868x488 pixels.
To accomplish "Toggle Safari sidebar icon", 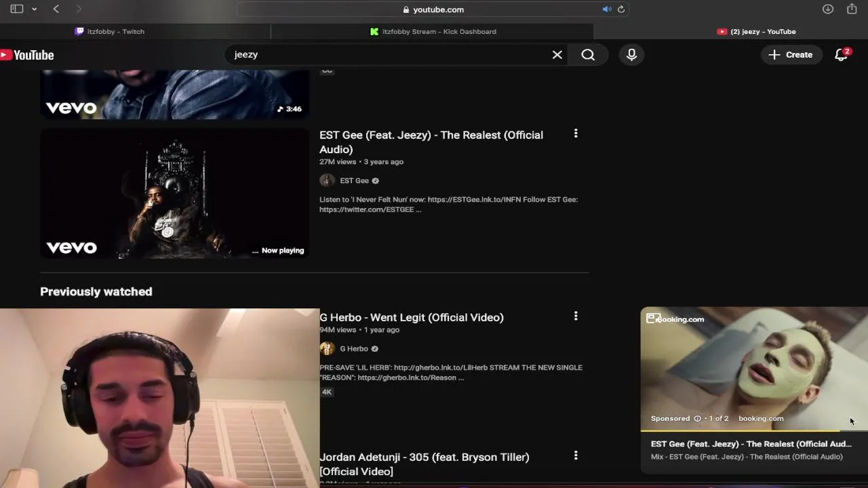I will tap(17, 9).
